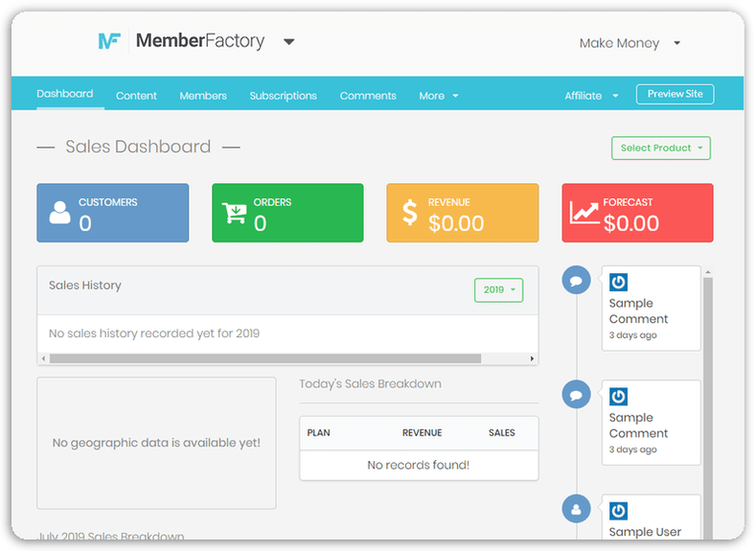Image resolution: width=756 pixels, height=551 pixels.
Task: Click the user timeline icon
Action: (576, 509)
